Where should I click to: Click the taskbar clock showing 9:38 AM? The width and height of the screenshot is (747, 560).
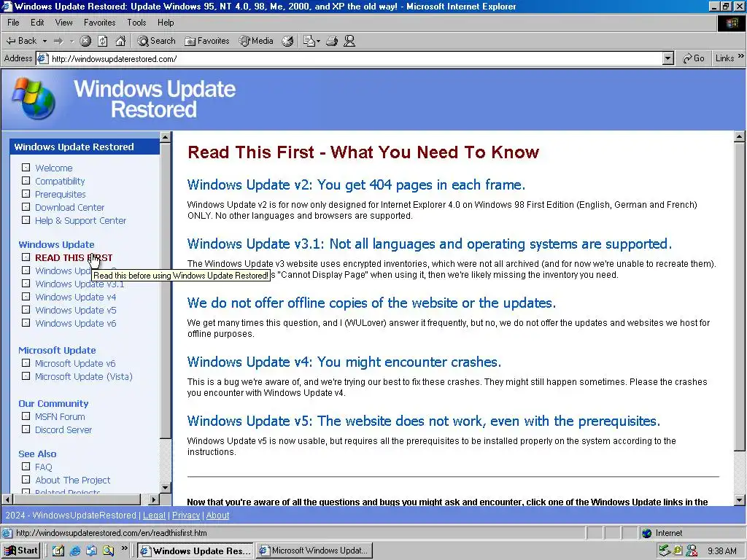pyautogui.click(x=721, y=551)
